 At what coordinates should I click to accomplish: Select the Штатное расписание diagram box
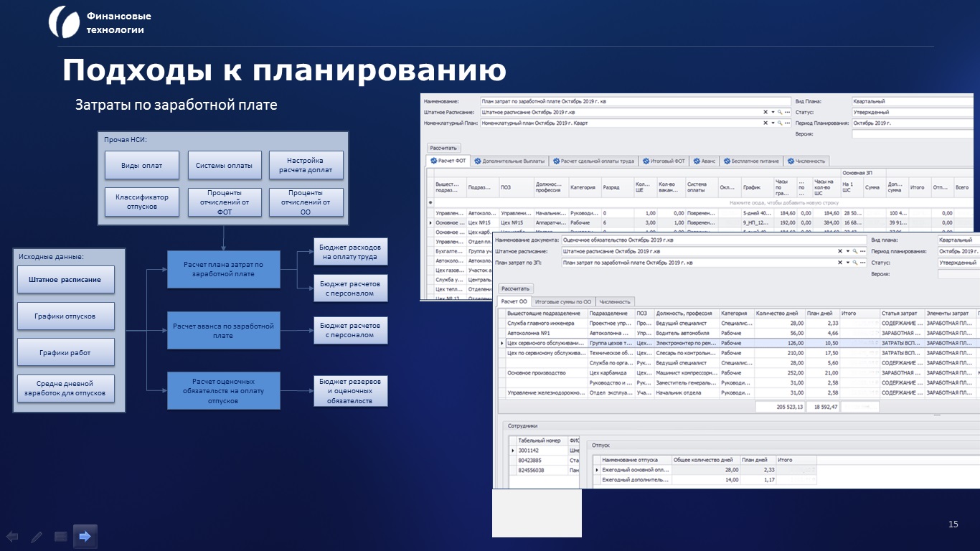[x=65, y=279]
